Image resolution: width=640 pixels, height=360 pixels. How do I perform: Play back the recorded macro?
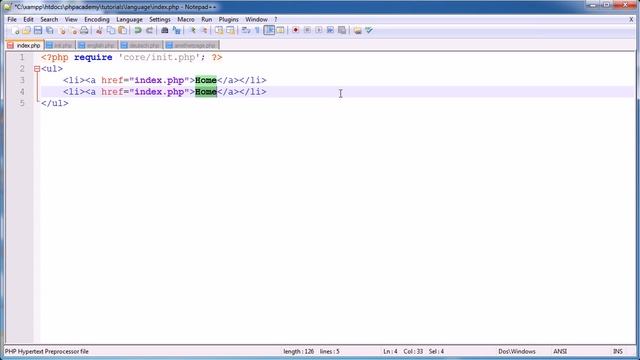pyautogui.click(x=319, y=31)
